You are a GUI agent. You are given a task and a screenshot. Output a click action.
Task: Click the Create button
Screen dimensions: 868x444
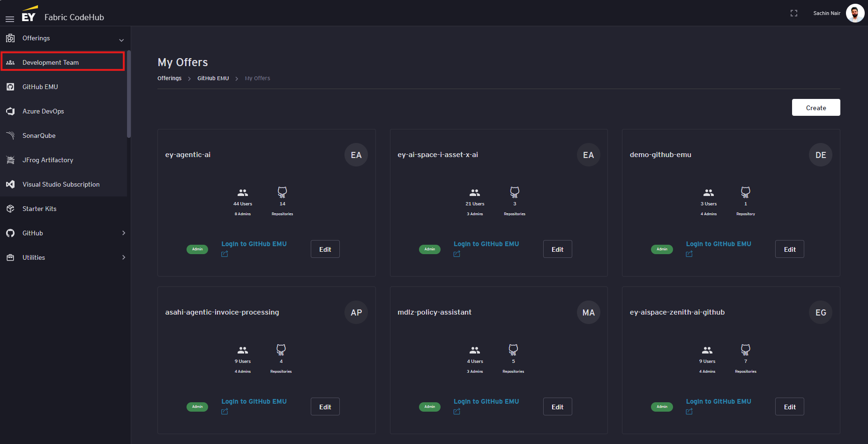tap(816, 107)
